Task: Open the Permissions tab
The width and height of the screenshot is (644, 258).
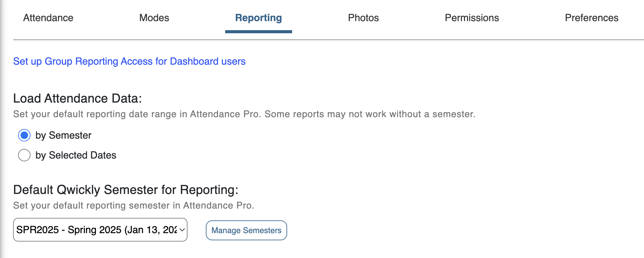Action: coord(472,18)
